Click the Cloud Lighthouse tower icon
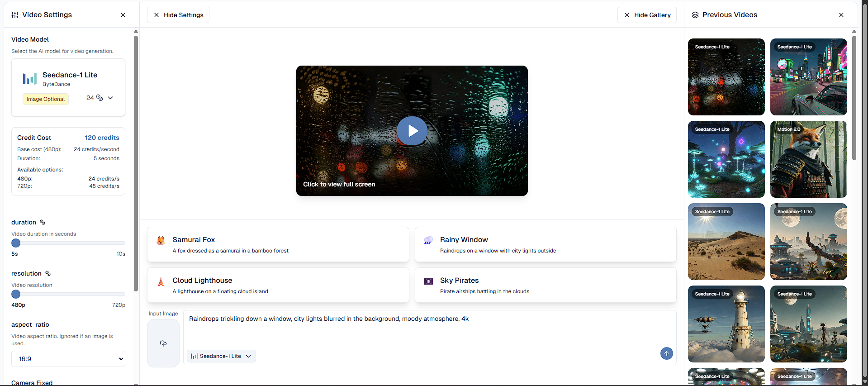The width and height of the screenshot is (868, 386). (x=161, y=281)
